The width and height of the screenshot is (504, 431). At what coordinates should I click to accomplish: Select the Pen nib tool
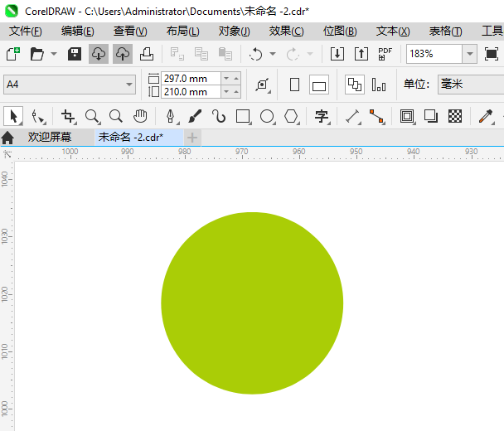[171, 116]
